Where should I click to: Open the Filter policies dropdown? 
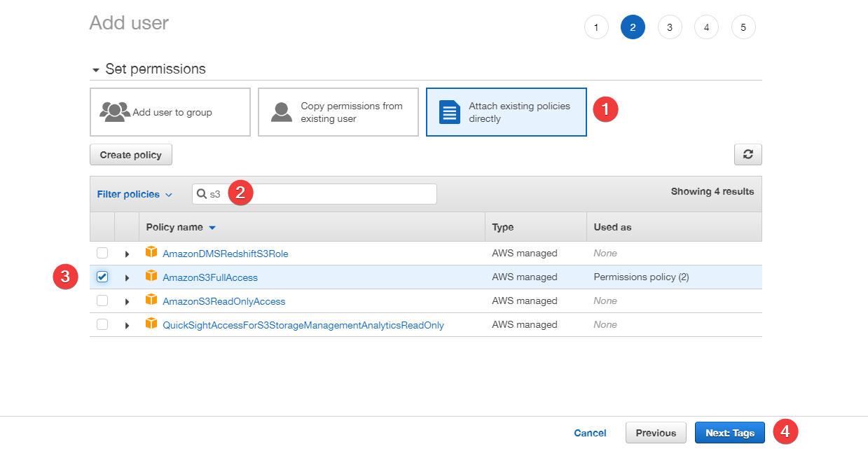(x=135, y=194)
